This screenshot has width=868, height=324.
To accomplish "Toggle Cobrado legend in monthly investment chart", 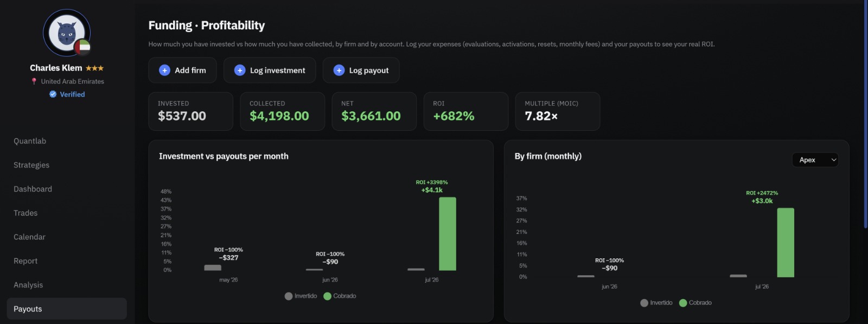I will 340,296.
